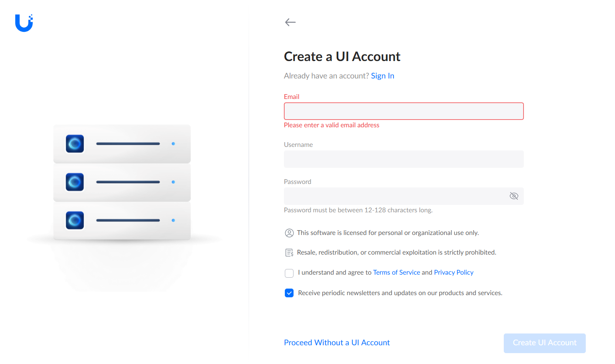The height and width of the screenshot is (364, 615).
Task: Click the bottom server unit's blue icon
Action: 75,220
